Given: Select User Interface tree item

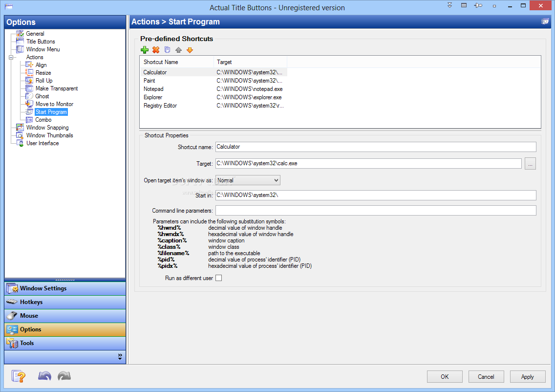Looking at the screenshot, I should tap(43, 143).
